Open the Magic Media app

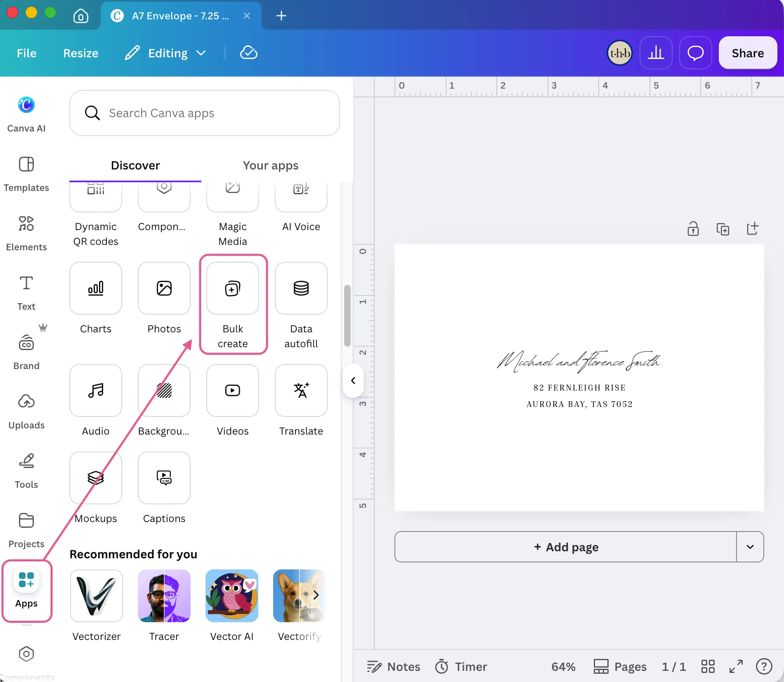pos(233,214)
